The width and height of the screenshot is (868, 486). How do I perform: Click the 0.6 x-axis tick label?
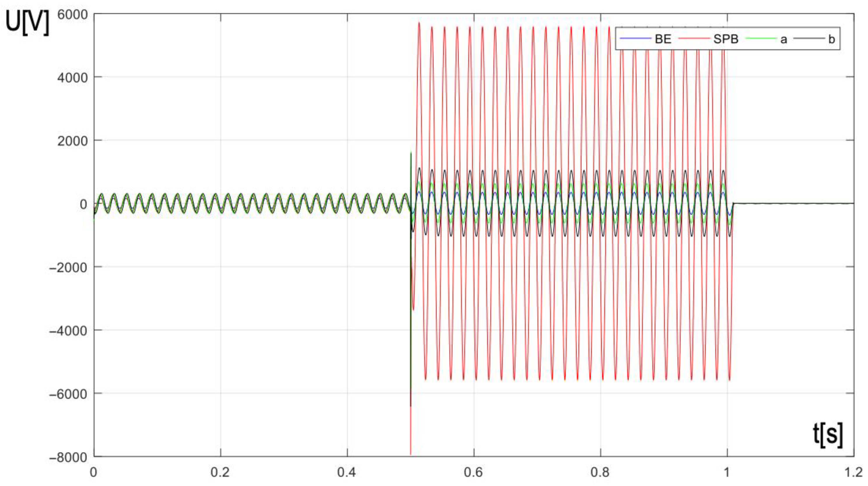coord(473,472)
